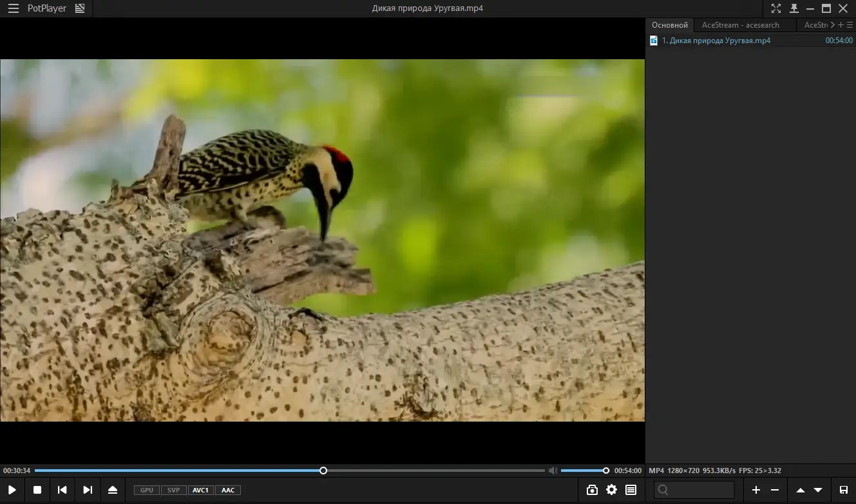Click the FPS: 25>3.32 readout
The height and width of the screenshot is (504, 856).
click(760, 471)
